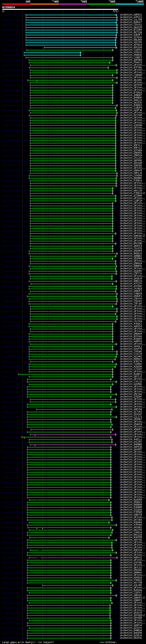Select hit label UniRef100_B9MU07
Image resolution: width=146 pixels, height=644 pixels.
click(131, 22)
